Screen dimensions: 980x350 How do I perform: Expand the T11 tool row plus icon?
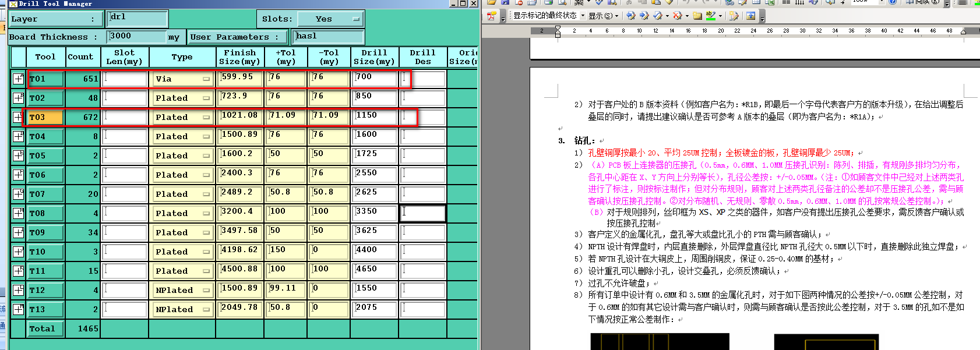(18, 271)
